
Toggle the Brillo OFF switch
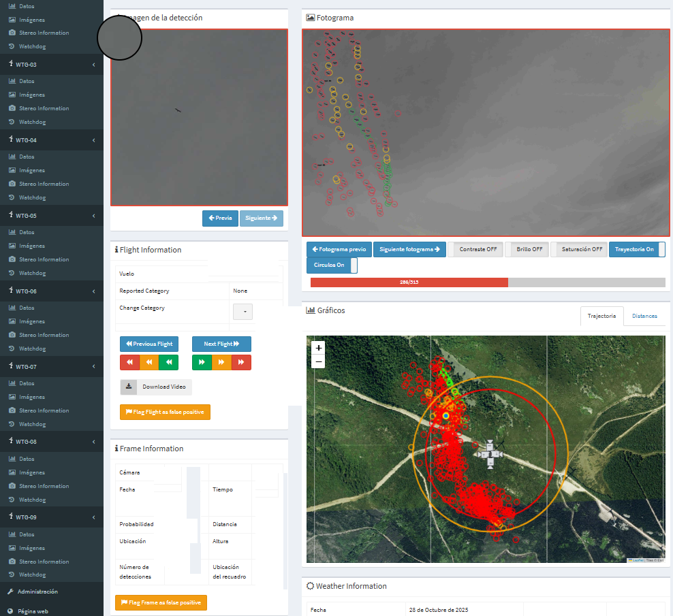click(528, 250)
